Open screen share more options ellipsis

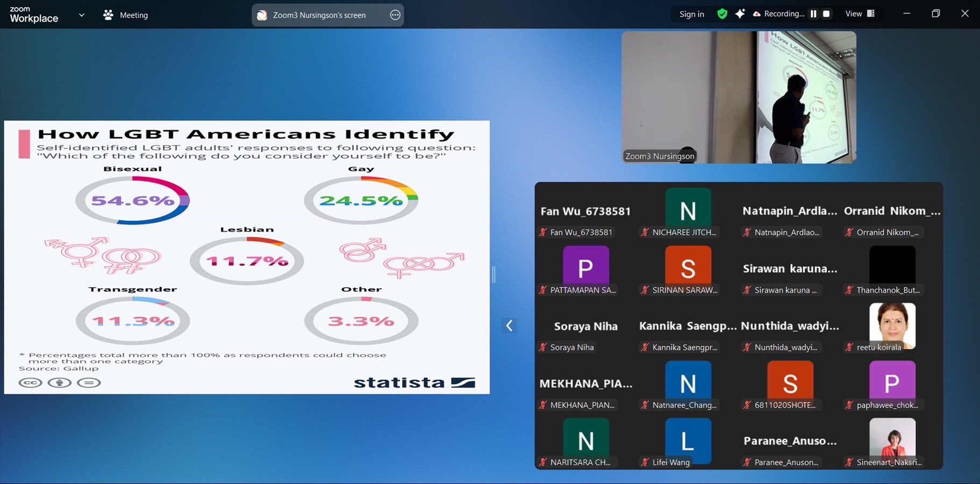point(395,15)
